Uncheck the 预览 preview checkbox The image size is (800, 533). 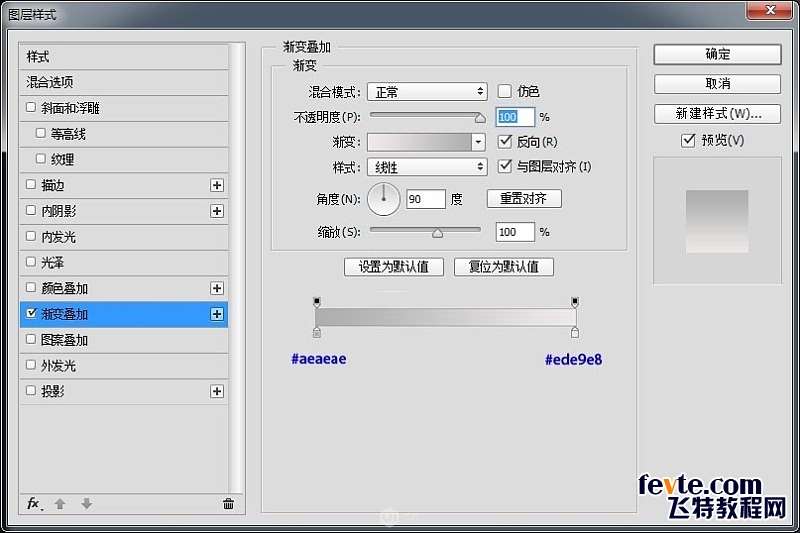[x=687, y=141]
